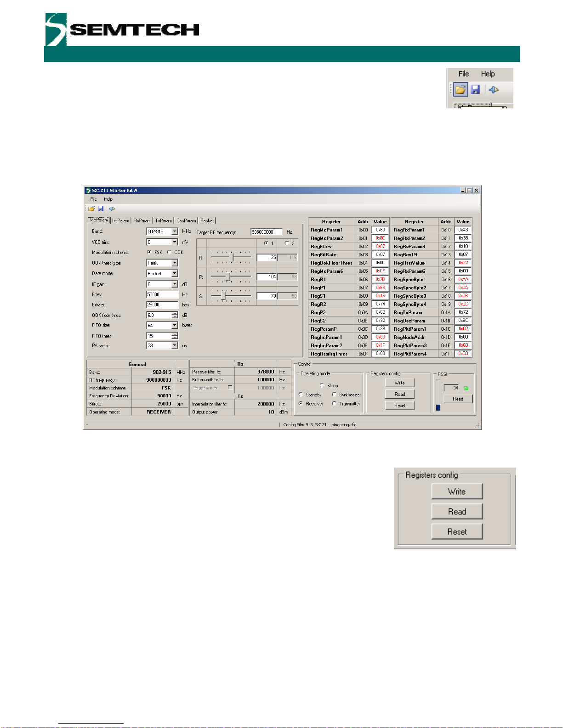Open File in the enlarged menu excerpt
The height and width of the screenshot is (728, 563).
tap(463, 74)
